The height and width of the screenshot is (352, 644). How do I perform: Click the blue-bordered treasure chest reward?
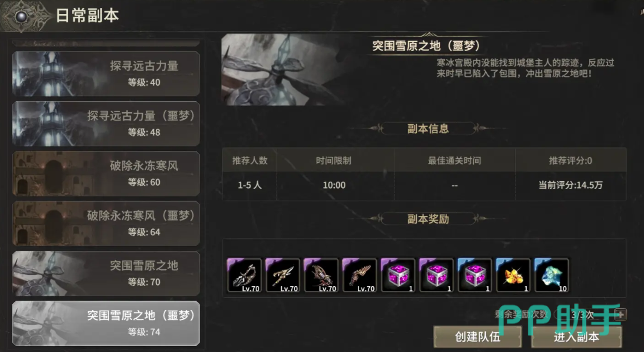[475, 275]
